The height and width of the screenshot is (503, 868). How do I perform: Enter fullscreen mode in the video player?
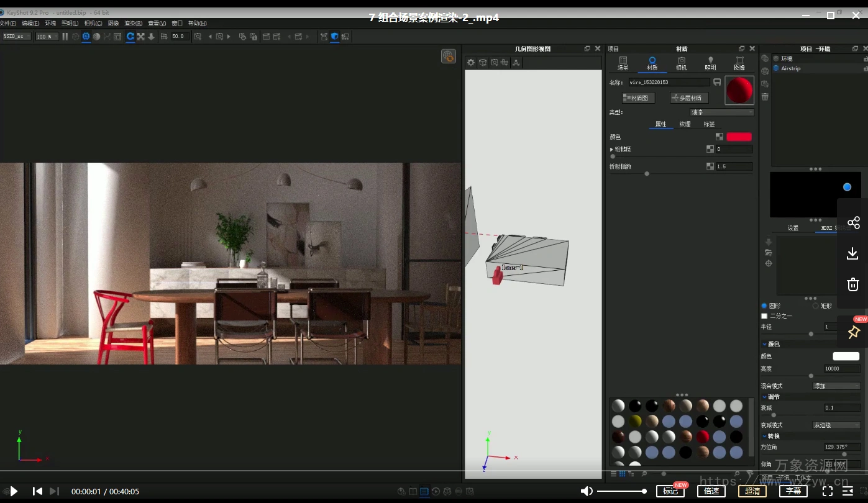click(827, 491)
